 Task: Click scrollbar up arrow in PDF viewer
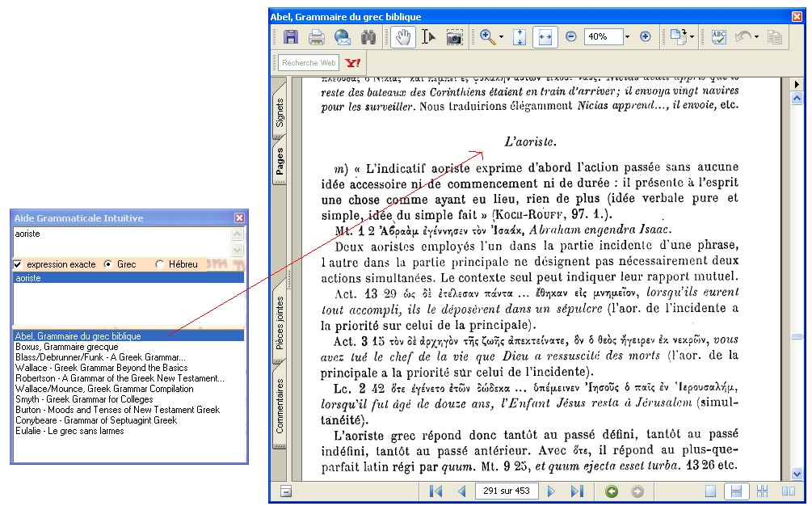coord(797,98)
